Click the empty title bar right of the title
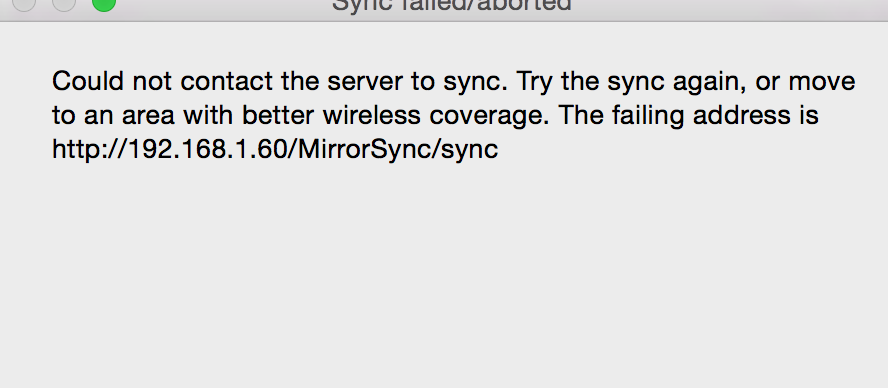Screen dimensions: 888x388 731,7
